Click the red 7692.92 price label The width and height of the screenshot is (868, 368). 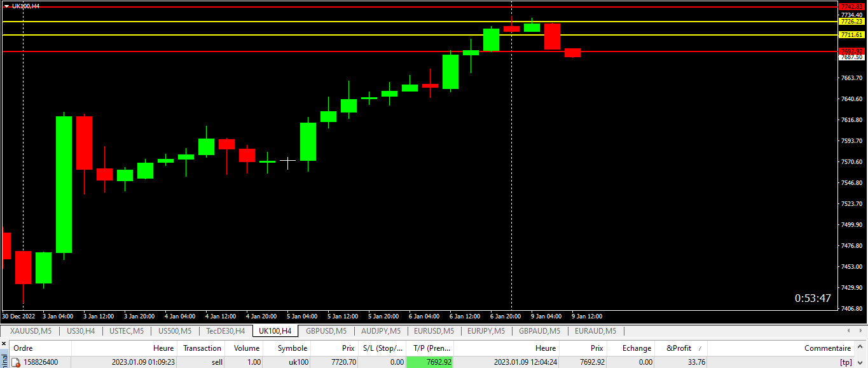tap(851, 51)
